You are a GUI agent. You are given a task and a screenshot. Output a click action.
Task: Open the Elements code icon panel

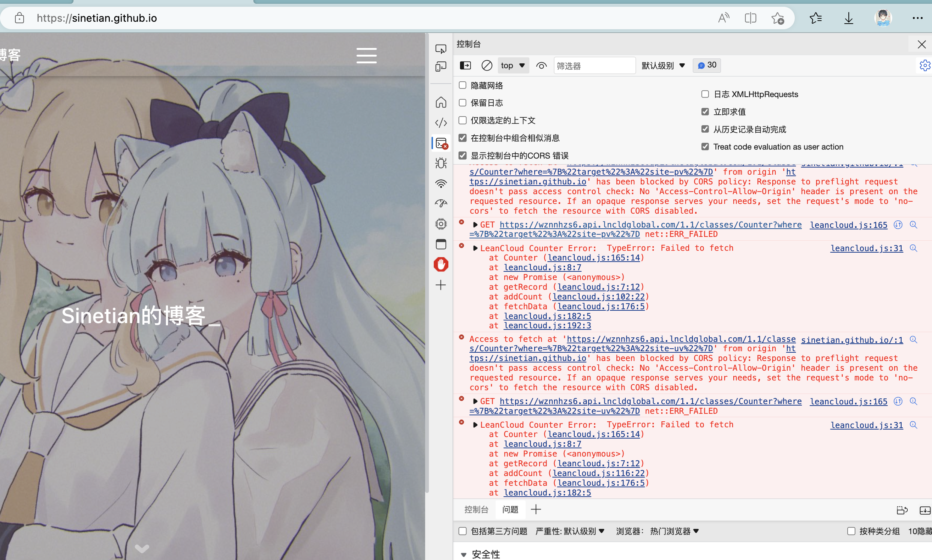click(x=441, y=123)
